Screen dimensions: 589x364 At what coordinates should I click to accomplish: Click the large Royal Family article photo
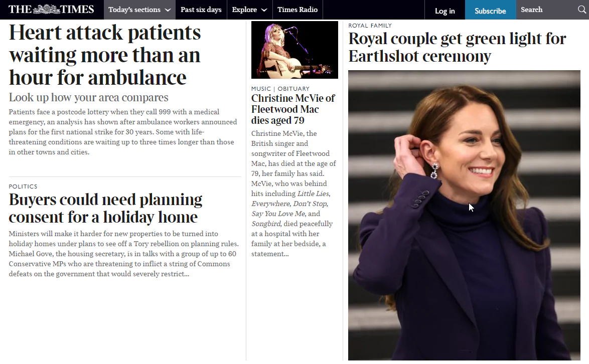pyautogui.click(x=464, y=216)
